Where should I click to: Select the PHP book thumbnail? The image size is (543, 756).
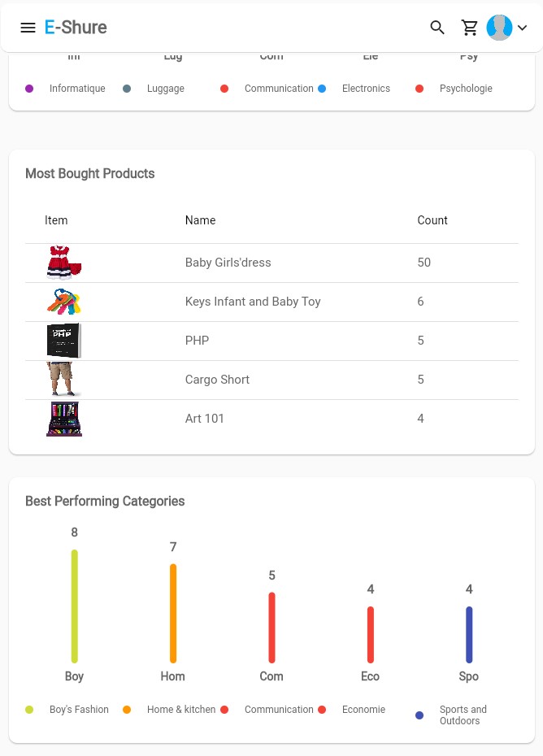click(x=63, y=341)
